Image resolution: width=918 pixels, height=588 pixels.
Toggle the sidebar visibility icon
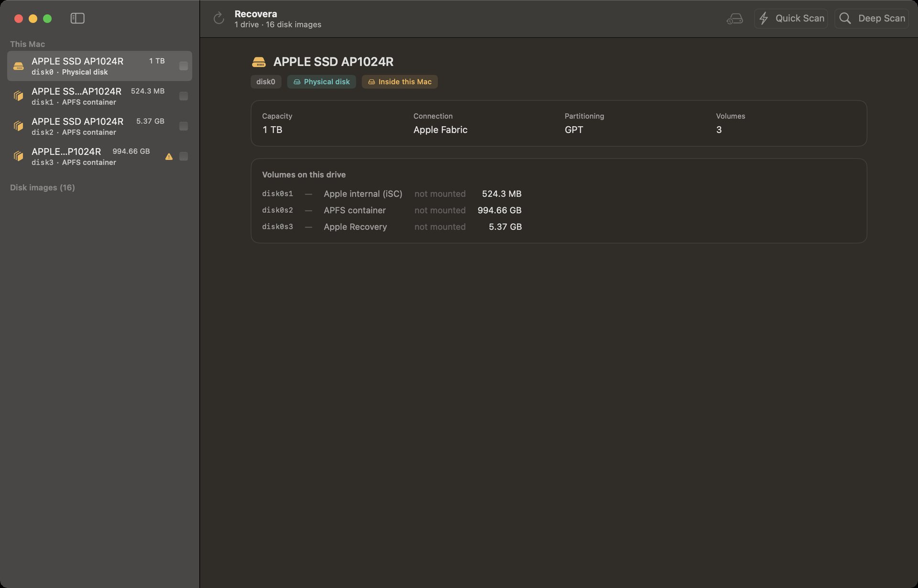pos(77,18)
